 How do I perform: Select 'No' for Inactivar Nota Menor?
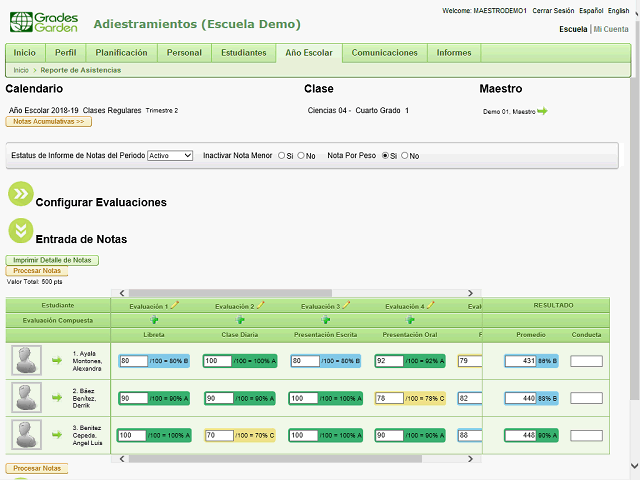tap(301, 156)
